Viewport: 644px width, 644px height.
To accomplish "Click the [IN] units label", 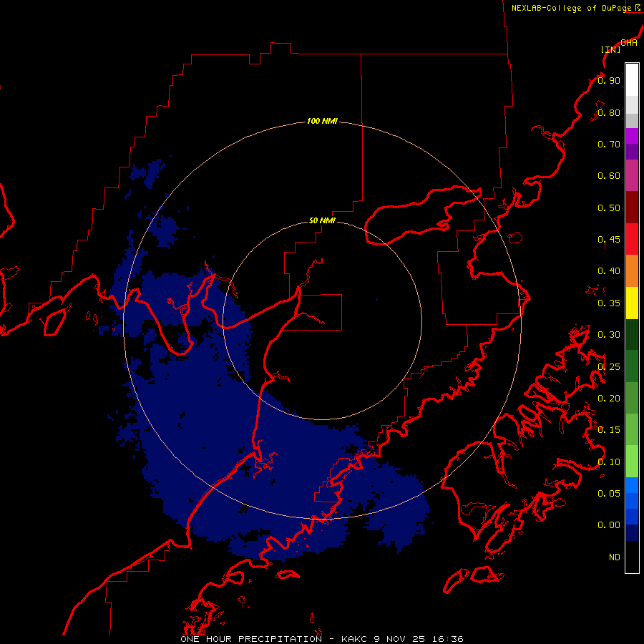I will (x=611, y=49).
